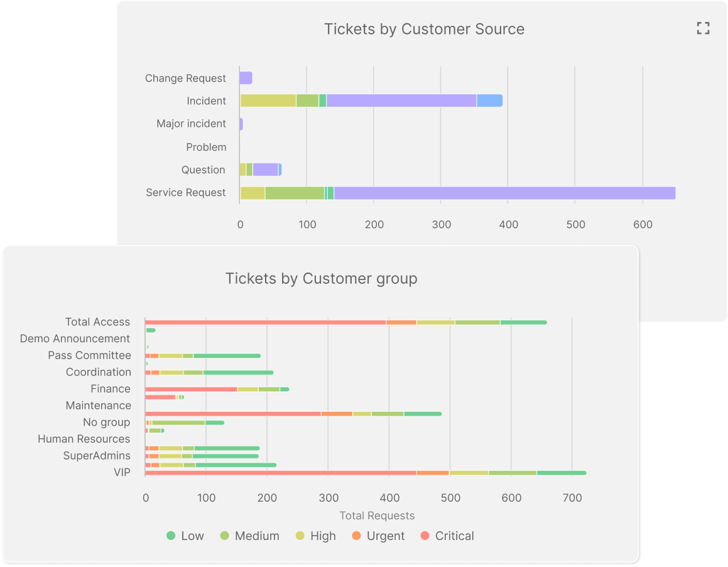This screenshot has width=728, height=567.
Task: Toggle the Critical series via its legend entry
Action: tap(447, 536)
